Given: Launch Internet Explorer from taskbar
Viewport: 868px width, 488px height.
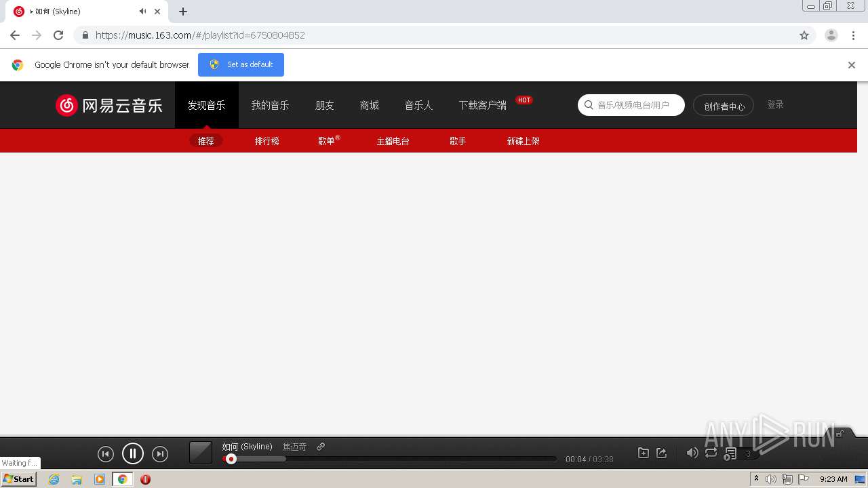Looking at the screenshot, I should (54, 479).
